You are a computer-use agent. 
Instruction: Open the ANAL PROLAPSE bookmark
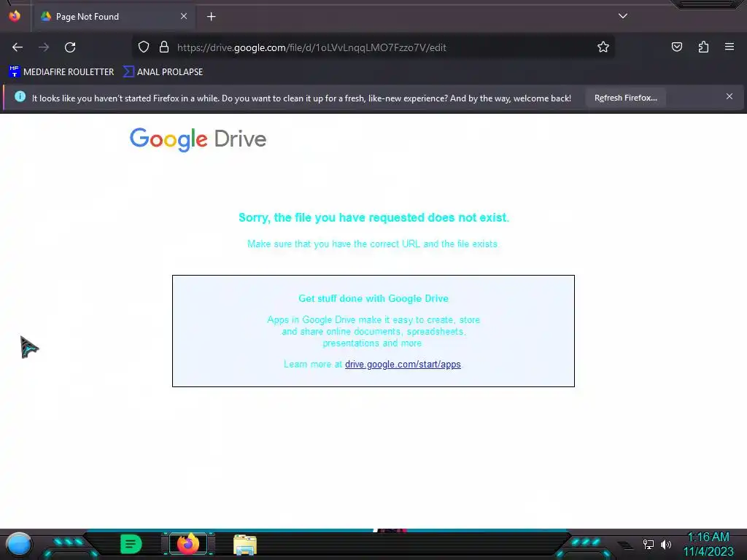coord(163,72)
